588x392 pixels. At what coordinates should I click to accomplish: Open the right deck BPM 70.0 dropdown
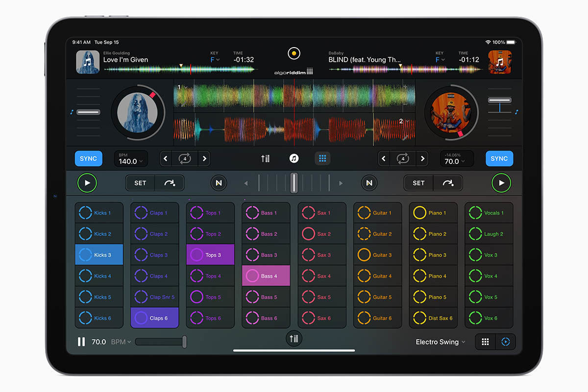coord(457,159)
